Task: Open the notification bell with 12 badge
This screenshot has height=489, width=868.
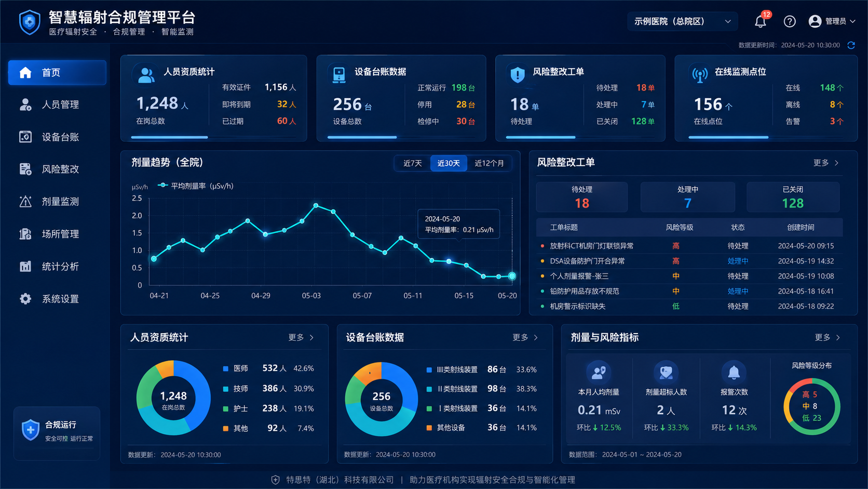Action: click(761, 21)
